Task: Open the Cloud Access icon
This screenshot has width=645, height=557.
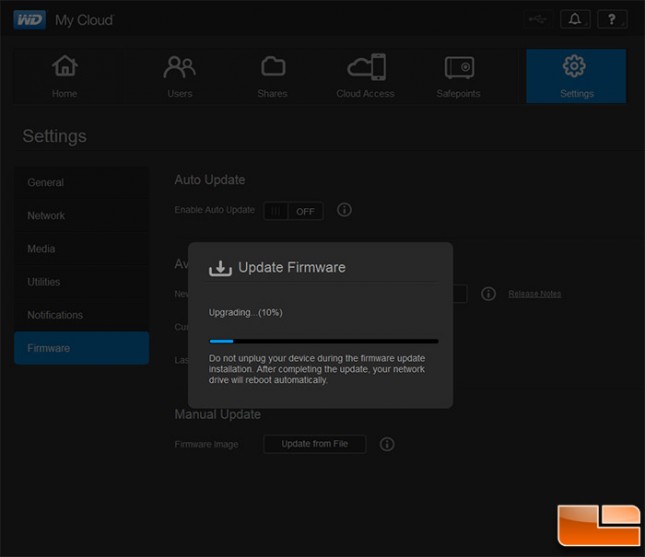Action: point(365,67)
